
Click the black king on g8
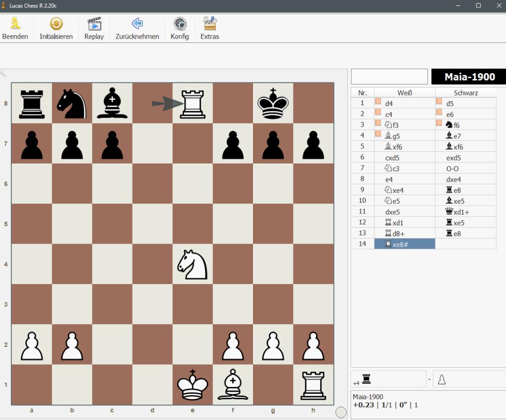pyautogui.click(x=273, y=103)
